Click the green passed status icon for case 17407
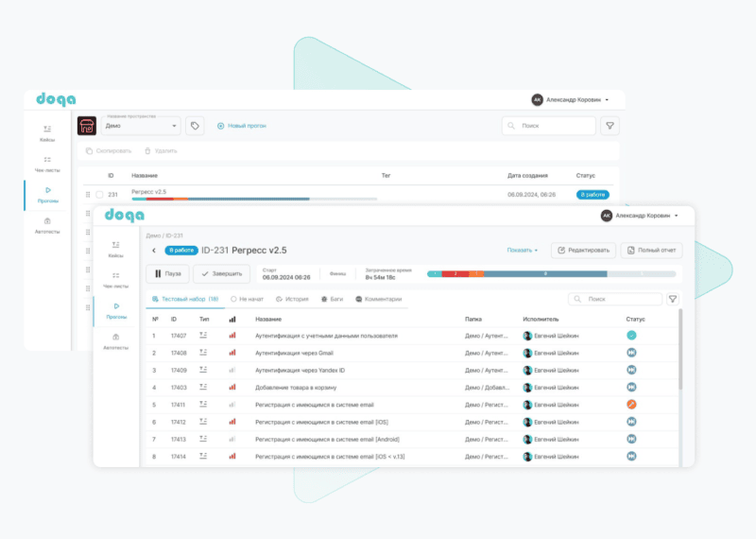This screenshot has height=539, width=756. (631, 336)
